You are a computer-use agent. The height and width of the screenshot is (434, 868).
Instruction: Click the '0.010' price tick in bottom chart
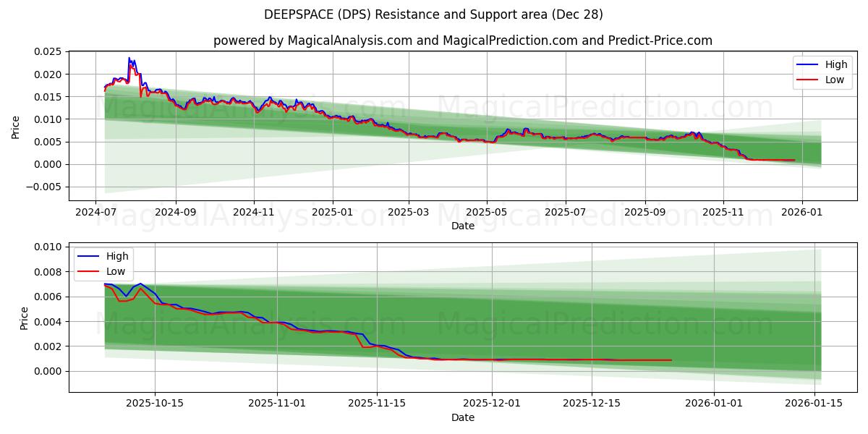point(49,247)
